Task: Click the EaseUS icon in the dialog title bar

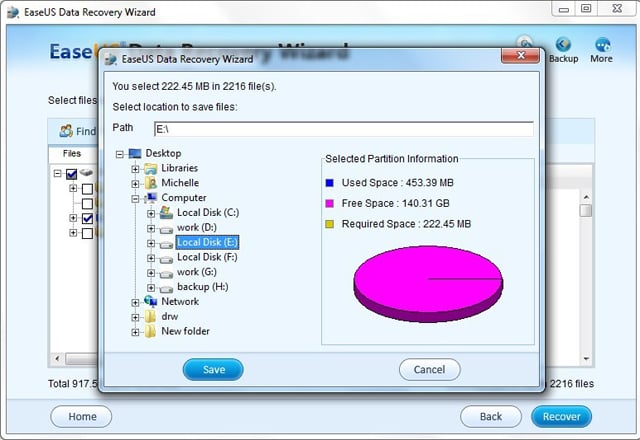Action: point(111,60)
